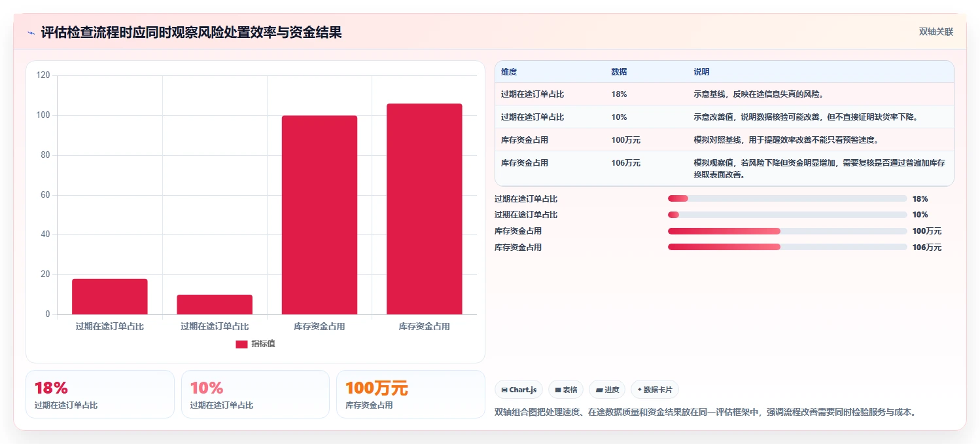Click the 双轴关联 tag in the header
Viewport: 980px width, 444px height.
936,32
